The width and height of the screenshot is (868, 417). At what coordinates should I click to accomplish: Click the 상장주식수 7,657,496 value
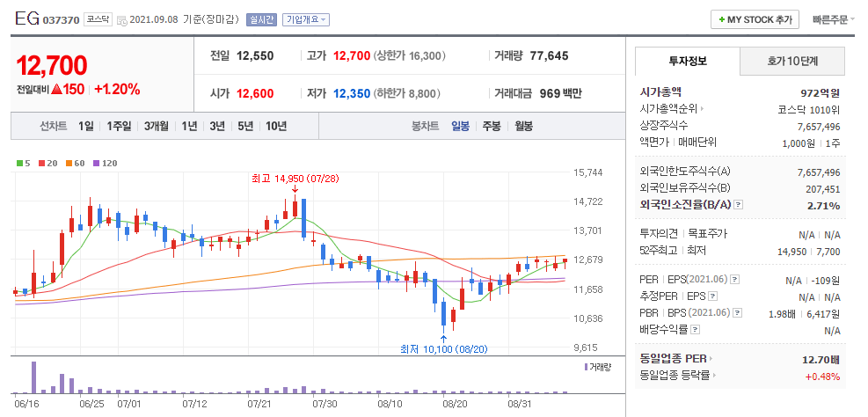(819, 127)
